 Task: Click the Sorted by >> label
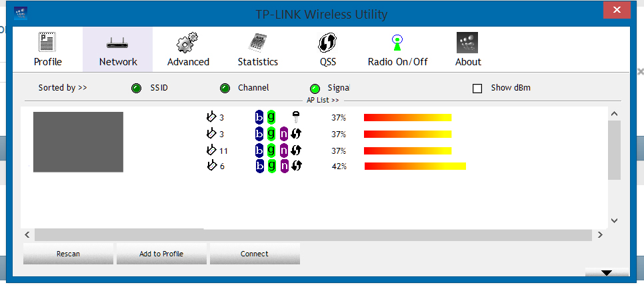(63, 88)
